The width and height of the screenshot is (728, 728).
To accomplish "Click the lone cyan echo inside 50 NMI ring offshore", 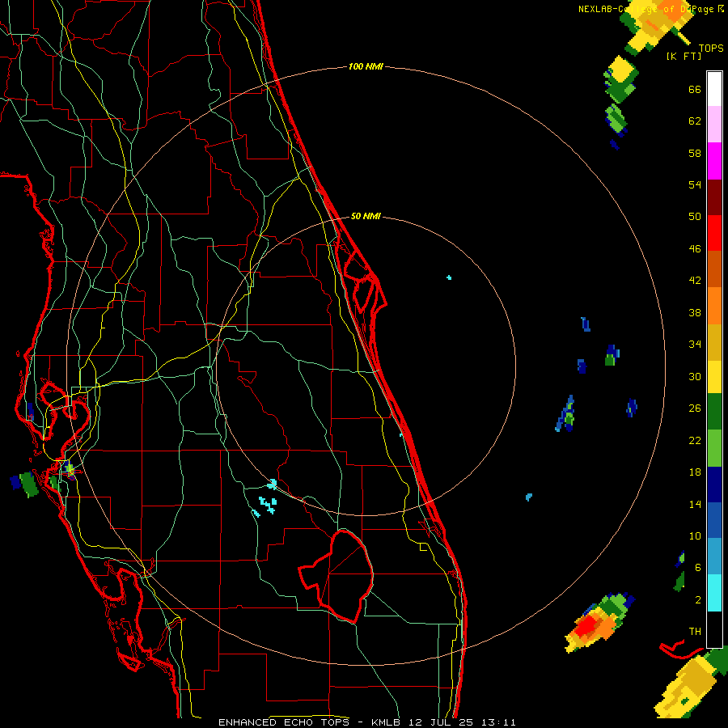I will tap(449, 277).
